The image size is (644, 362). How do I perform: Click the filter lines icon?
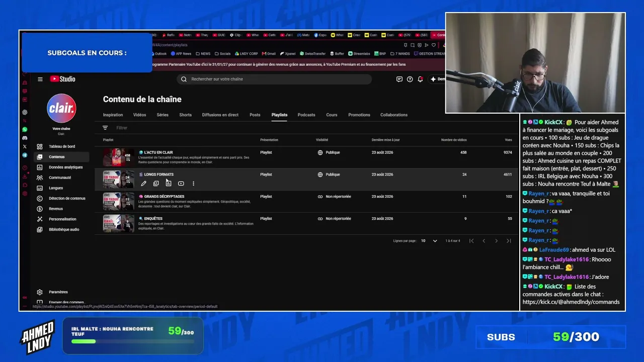pyautogui.click(x=105, y=128)
